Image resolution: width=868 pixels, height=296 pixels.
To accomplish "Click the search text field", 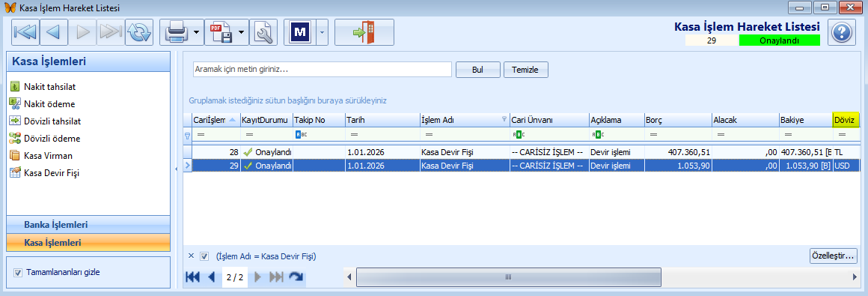I will point(323,70).
